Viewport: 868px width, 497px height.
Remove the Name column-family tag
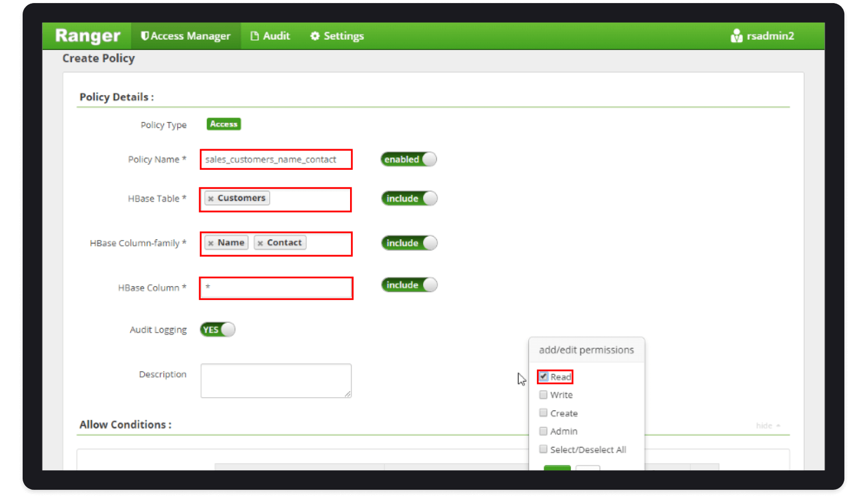211,243
